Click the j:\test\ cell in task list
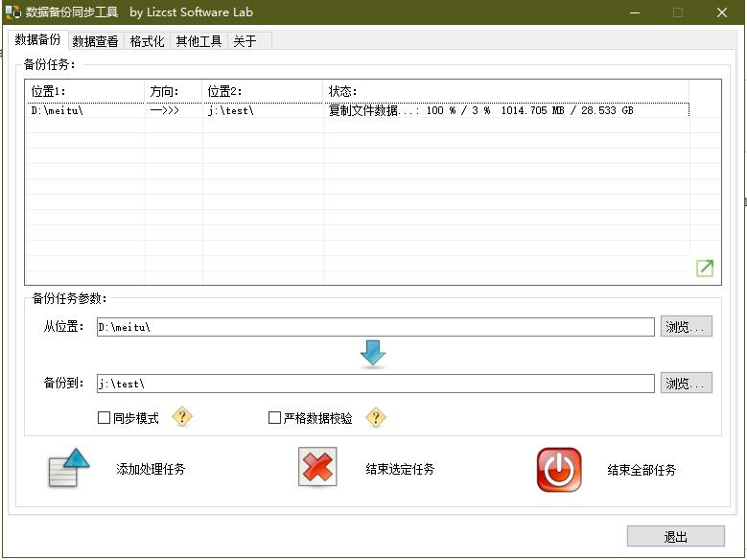 coord(263,110)
